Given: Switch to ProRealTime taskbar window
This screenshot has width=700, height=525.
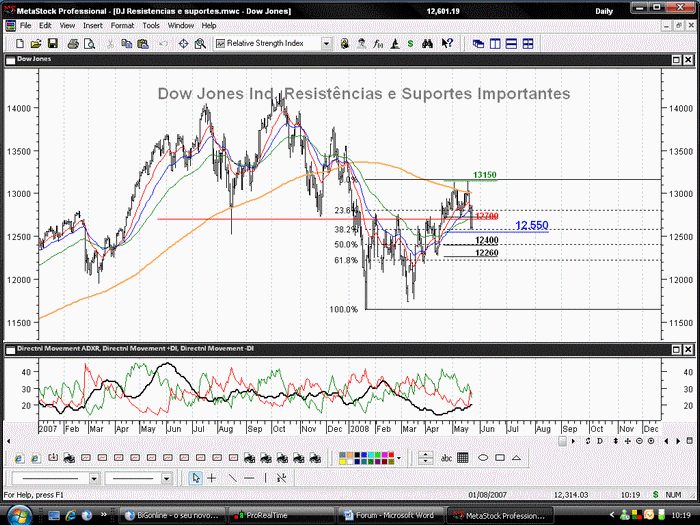Looking at the screenshot, I should point(282,516).
